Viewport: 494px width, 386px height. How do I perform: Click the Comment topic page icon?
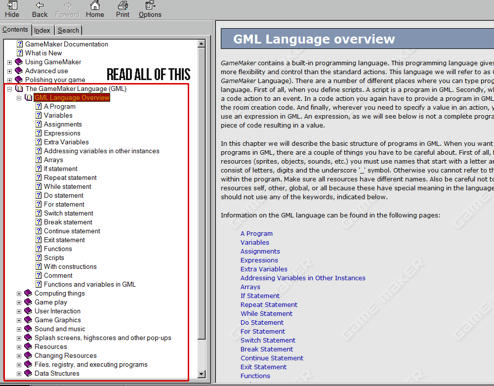[x=39, y=275]
